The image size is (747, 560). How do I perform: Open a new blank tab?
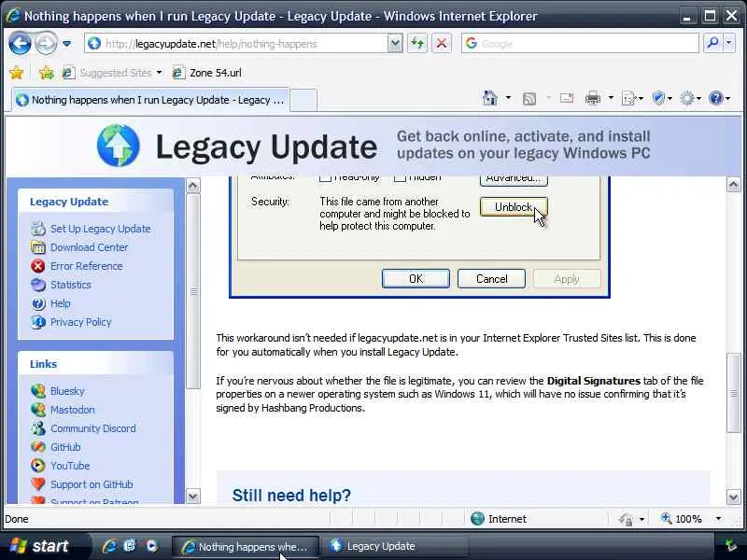pyautogui.click(x=303, y=100)
